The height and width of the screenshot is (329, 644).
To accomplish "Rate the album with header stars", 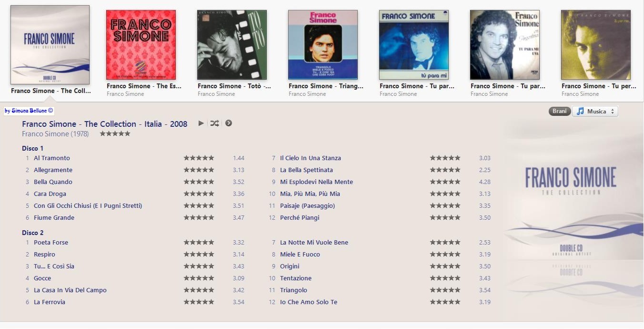I will [115, 134].
